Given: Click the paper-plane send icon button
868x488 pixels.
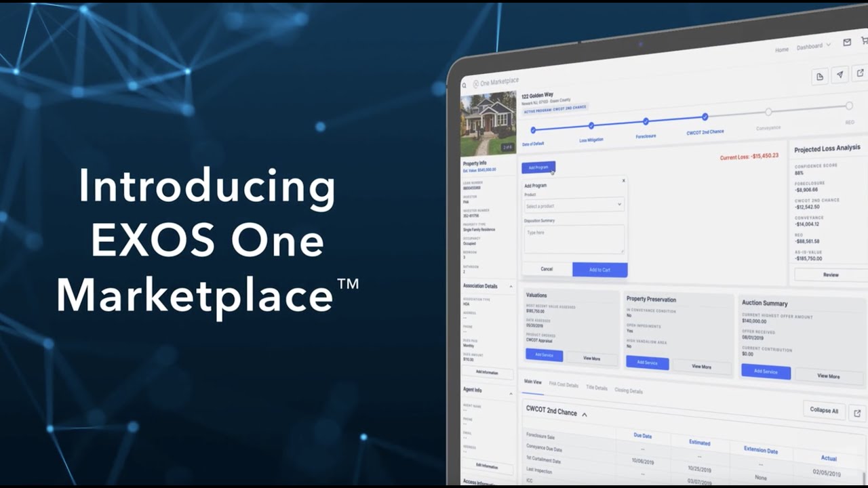Looking at the screenshot, I should 840,75.
